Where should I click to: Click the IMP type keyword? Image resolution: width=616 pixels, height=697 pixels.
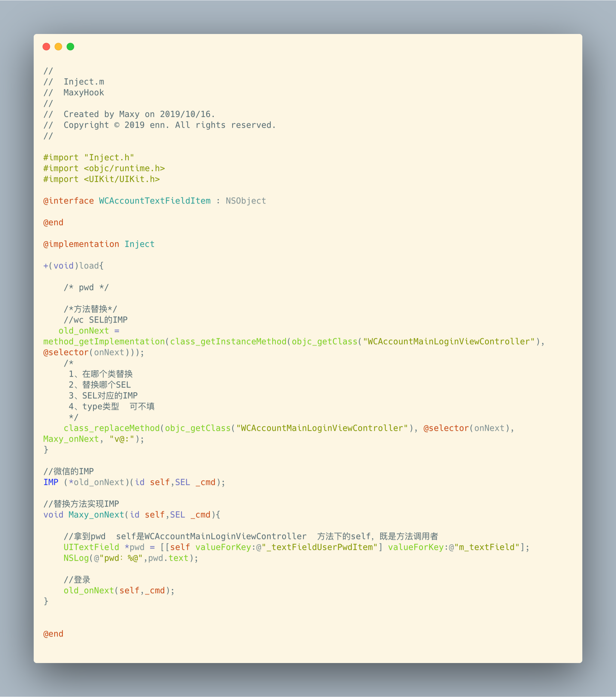click(x=51, y=483)
